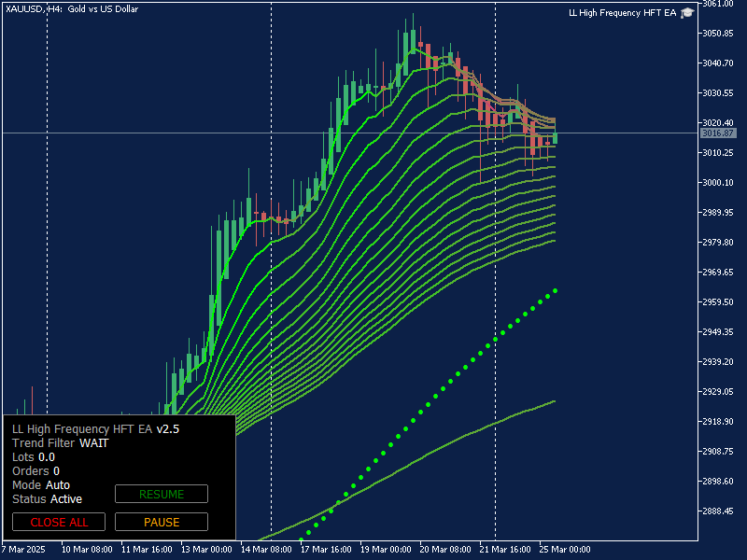Click the 2929.05 price scale label
This screenshot has width=747, height=560.
tap(718, 391)
